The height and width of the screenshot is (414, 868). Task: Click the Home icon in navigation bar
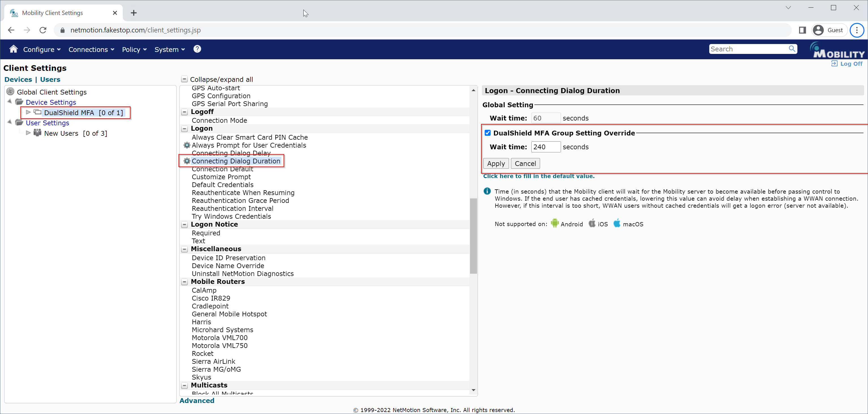(x=14, y=49)
